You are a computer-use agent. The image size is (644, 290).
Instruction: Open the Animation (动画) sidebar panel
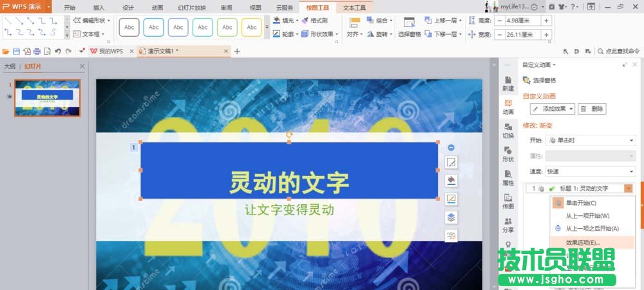[508, 107]
